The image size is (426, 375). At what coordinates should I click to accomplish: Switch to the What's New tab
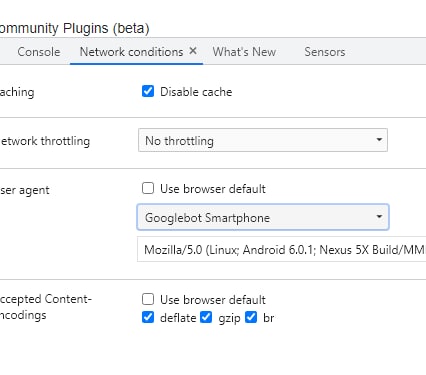(244, 52)
